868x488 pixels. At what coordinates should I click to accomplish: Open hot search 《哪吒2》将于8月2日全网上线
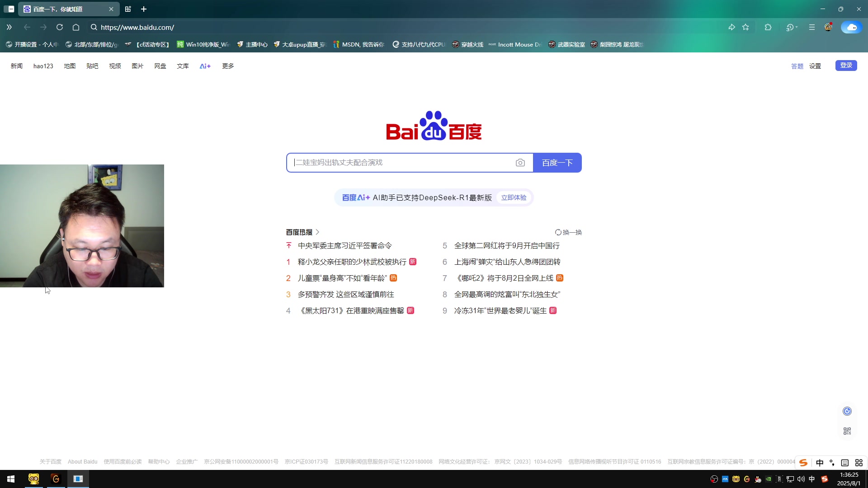click(x=504, y=278)
